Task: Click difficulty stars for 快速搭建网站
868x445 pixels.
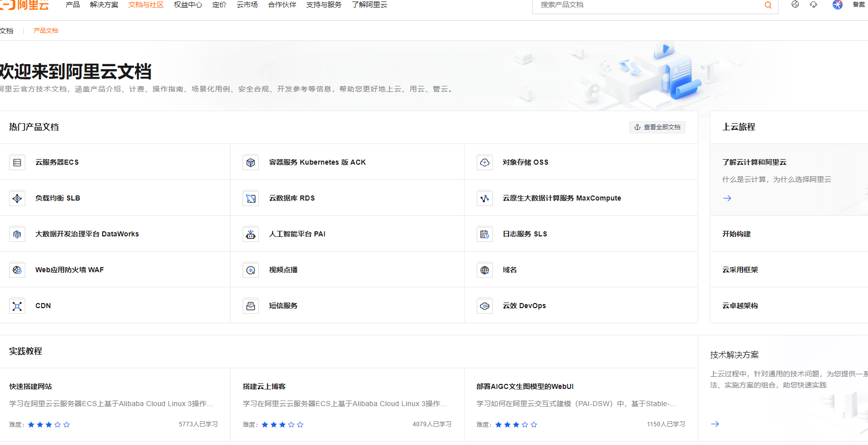Action: coord(49,425)
